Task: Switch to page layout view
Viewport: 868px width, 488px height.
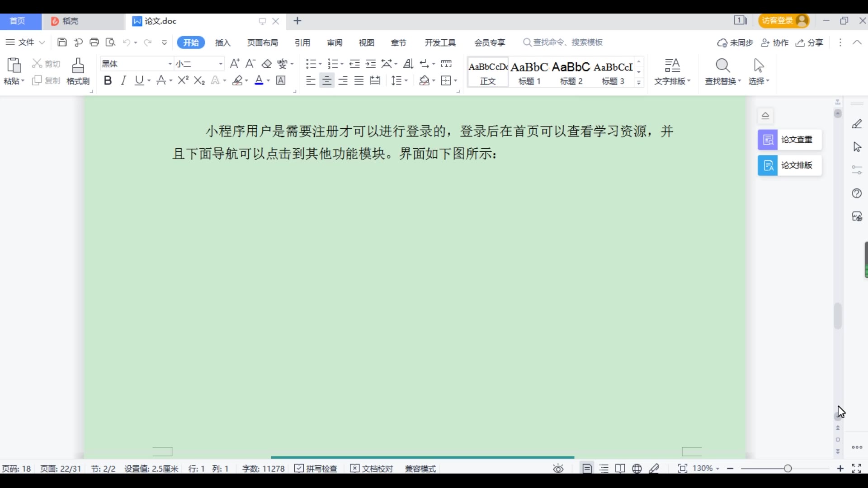Action: (587, 469)
